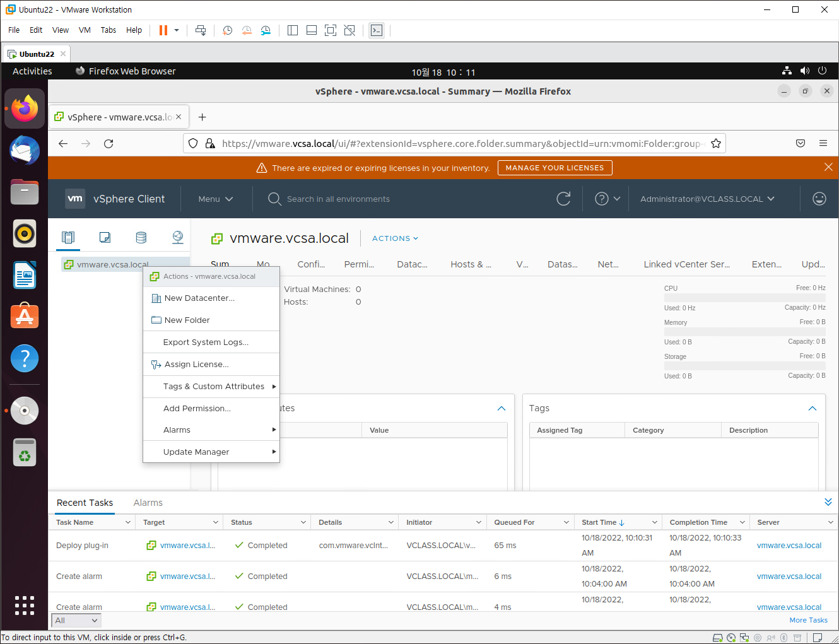
Task: Reload the page in Firefox
Action: click(x=109, y=144)
